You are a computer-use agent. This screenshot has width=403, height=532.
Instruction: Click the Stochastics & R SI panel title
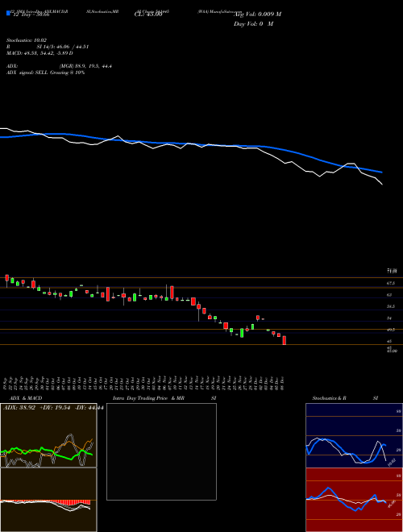tap(345, 398)
